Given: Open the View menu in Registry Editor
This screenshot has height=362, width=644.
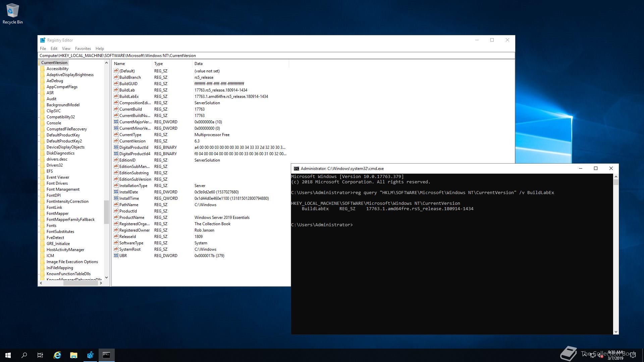Looking at the screenshot, I should (66, 49).
